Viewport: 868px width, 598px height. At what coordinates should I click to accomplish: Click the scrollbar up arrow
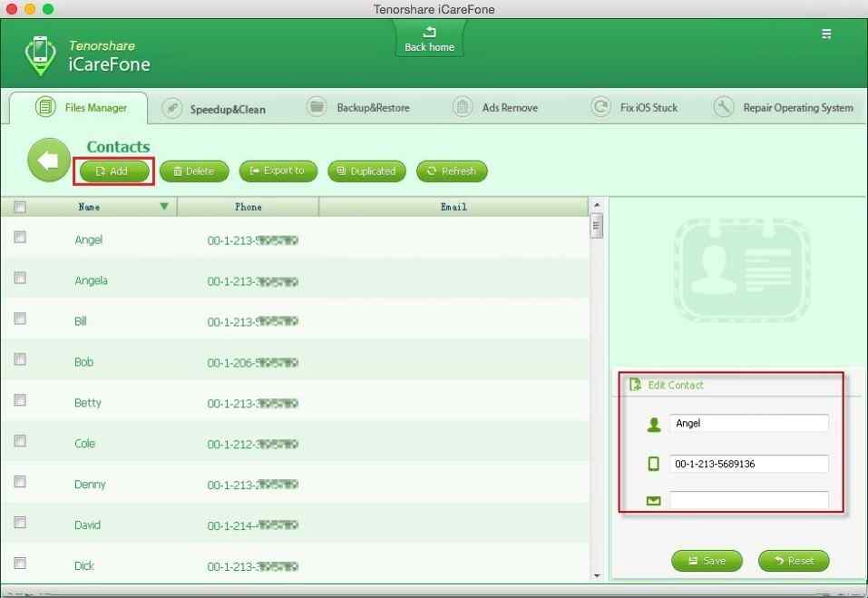597,205
